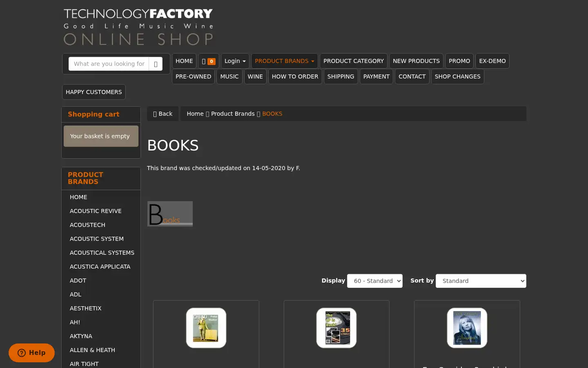Viewport: 588px width, 368px height.
Task: Open the Sort by Standard dropdown
Action: click(481, 281)
